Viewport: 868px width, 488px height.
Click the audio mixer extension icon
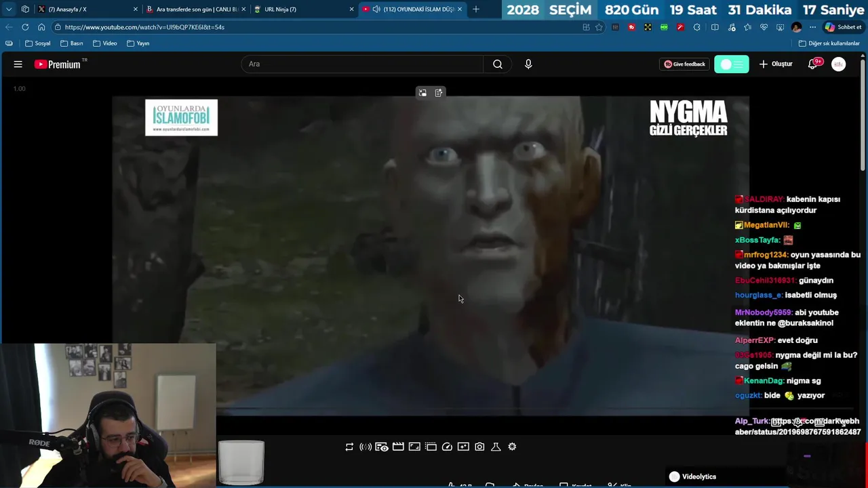point(615,27)
